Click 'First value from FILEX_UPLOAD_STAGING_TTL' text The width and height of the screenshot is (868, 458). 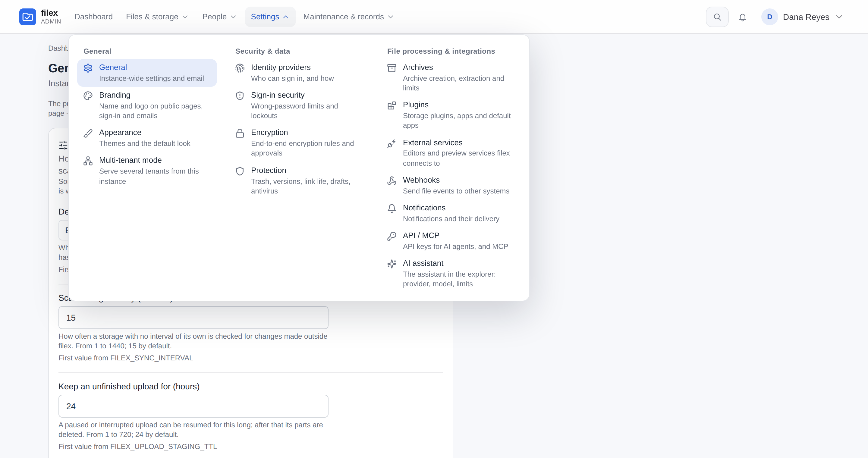(x=137, y=447)
